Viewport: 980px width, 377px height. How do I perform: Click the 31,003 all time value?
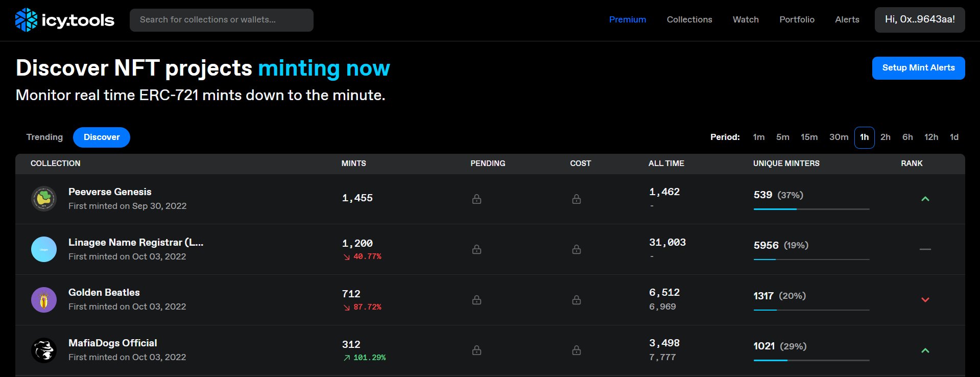coord(667,243)
